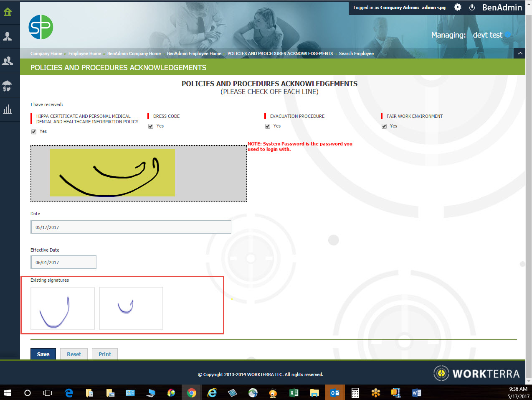The width and height of the screenshot is (532, 400).
Task: Toggle Dress Code Yes checkbox
Action: (x=151, y=126)
